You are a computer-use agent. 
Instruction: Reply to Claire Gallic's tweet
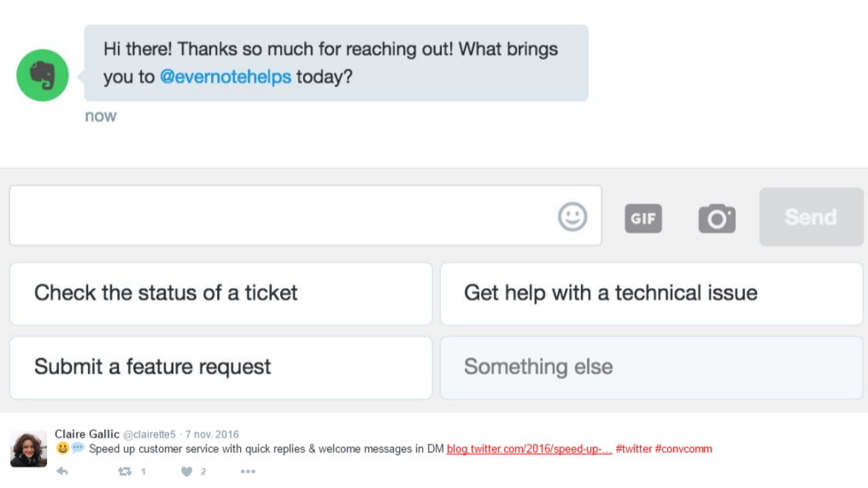[x=62, y=471]
